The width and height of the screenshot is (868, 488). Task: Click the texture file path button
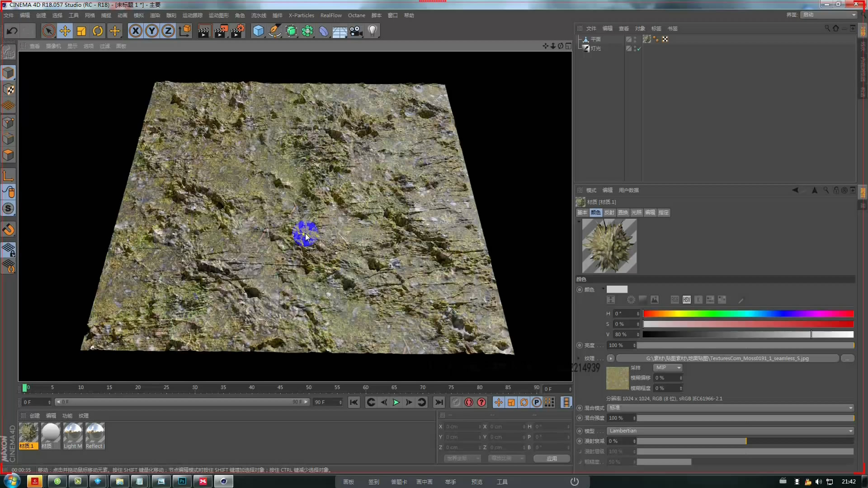pyautogui.click(x=727, y=358)
